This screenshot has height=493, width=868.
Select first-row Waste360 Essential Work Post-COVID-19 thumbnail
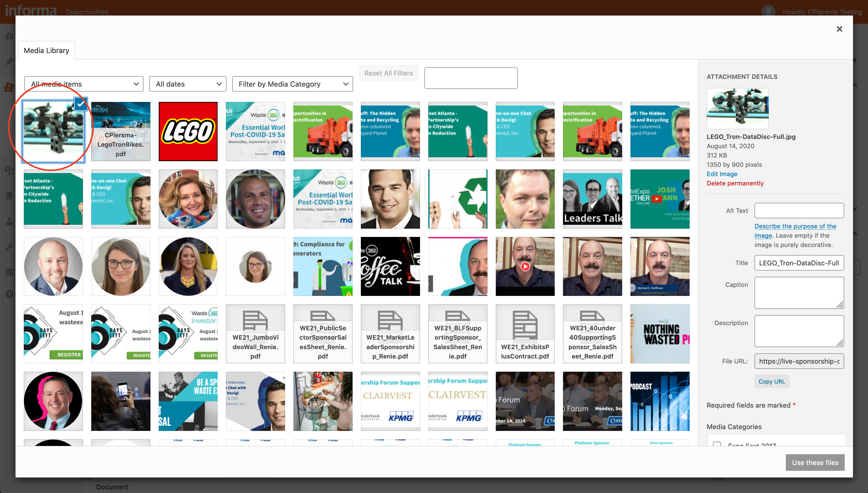point(255,131)
